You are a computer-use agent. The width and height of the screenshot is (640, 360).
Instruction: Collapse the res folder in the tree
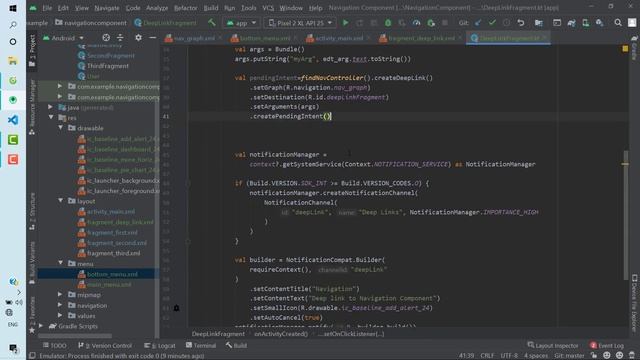(51, 118)
